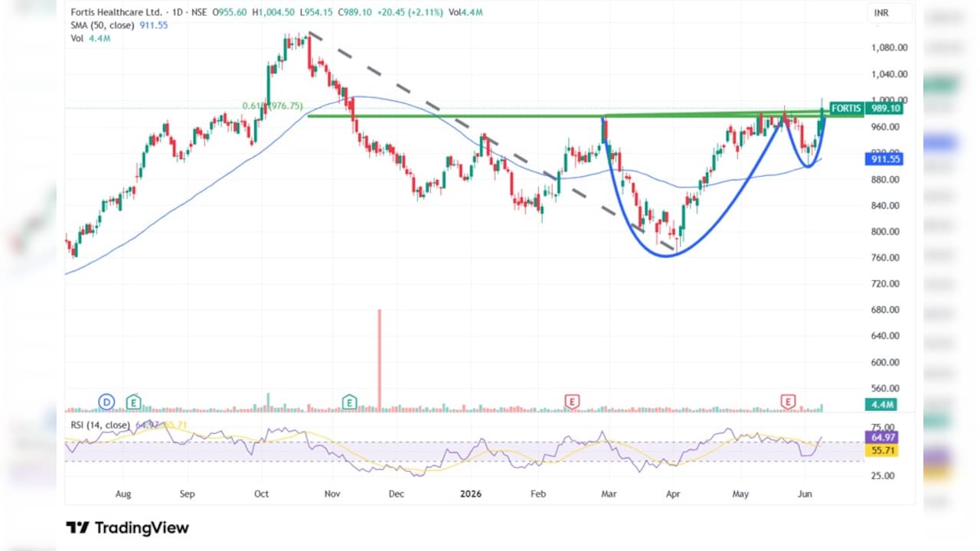Screen dimensions: 980x551
Task: Select the SMA (50, close) indicator legend
Action: click(x=102, y=25)
